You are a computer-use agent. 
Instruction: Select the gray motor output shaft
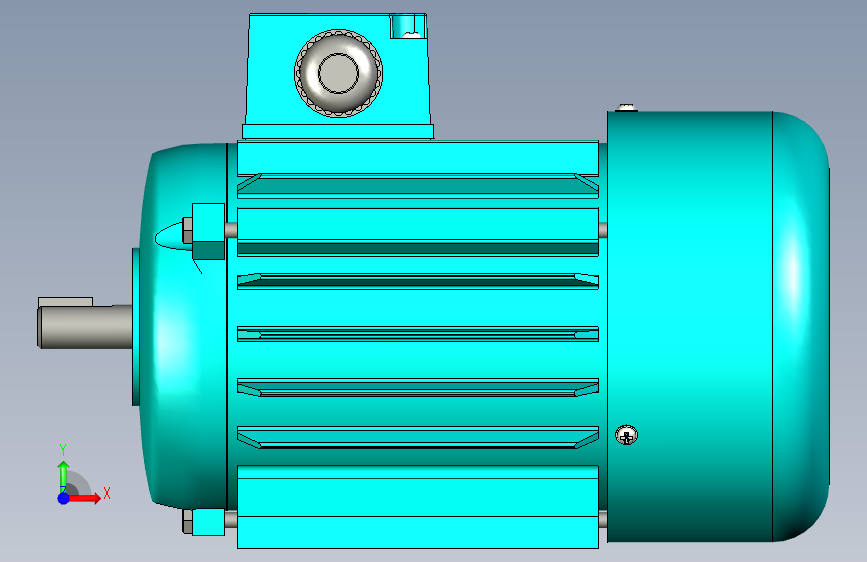pyautogui.click(x=85, y=327)
